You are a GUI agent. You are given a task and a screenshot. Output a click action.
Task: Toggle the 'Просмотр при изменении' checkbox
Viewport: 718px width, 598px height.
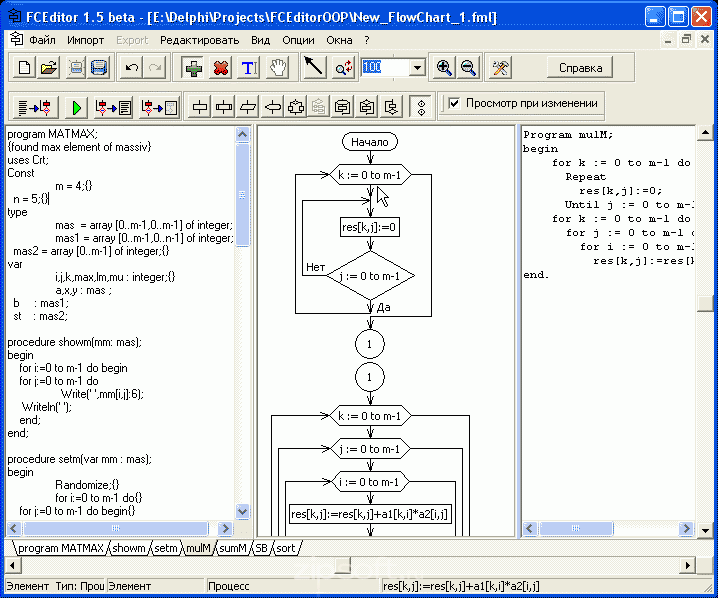point(456,103)
